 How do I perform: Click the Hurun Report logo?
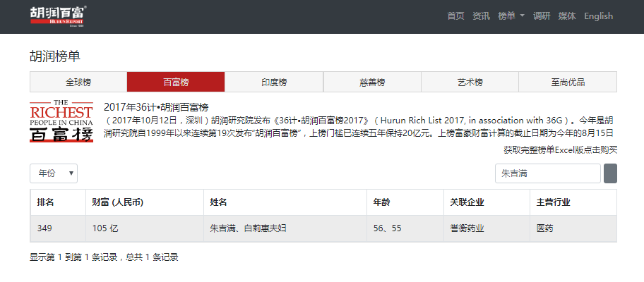pyautogui.click(x=59, y=16)
